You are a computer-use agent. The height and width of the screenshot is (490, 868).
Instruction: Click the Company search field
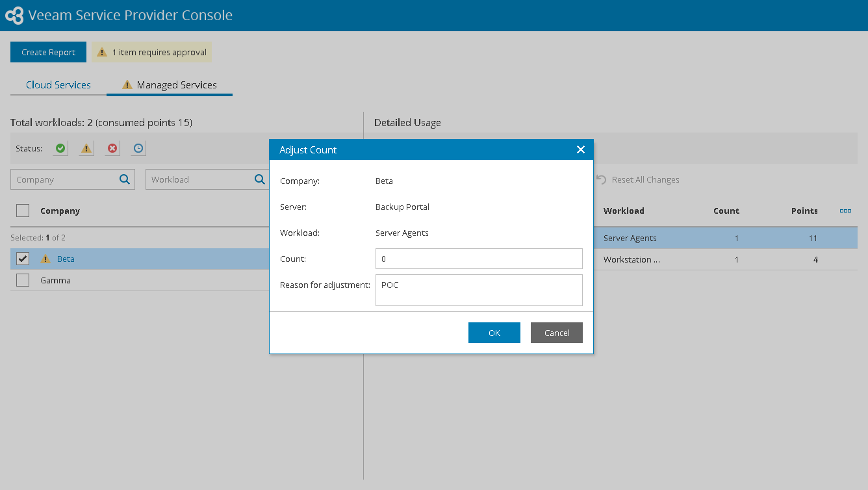pos(73,179)
